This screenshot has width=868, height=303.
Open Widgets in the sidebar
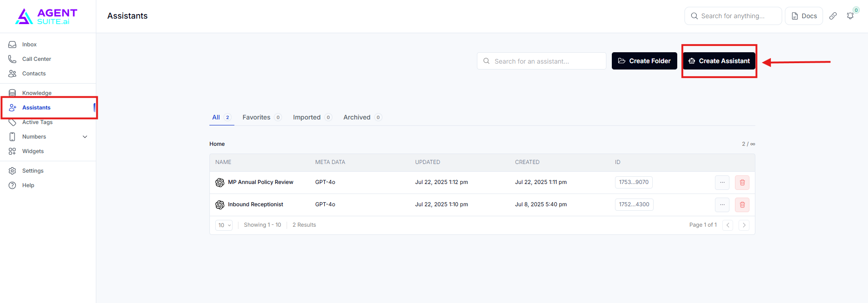click(x=33, y=151)
